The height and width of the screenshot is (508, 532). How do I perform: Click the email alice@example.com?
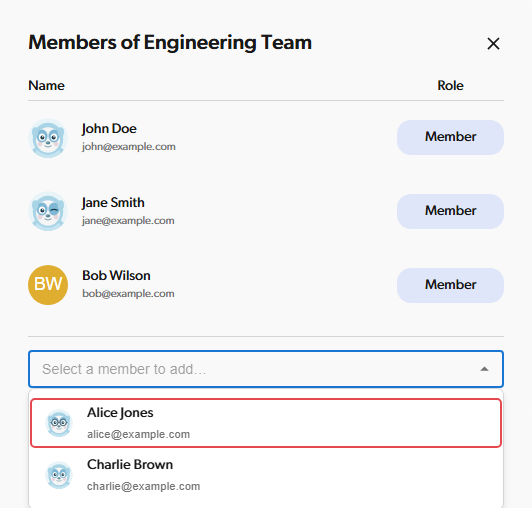pyautogui.click(x=138, y=434)
